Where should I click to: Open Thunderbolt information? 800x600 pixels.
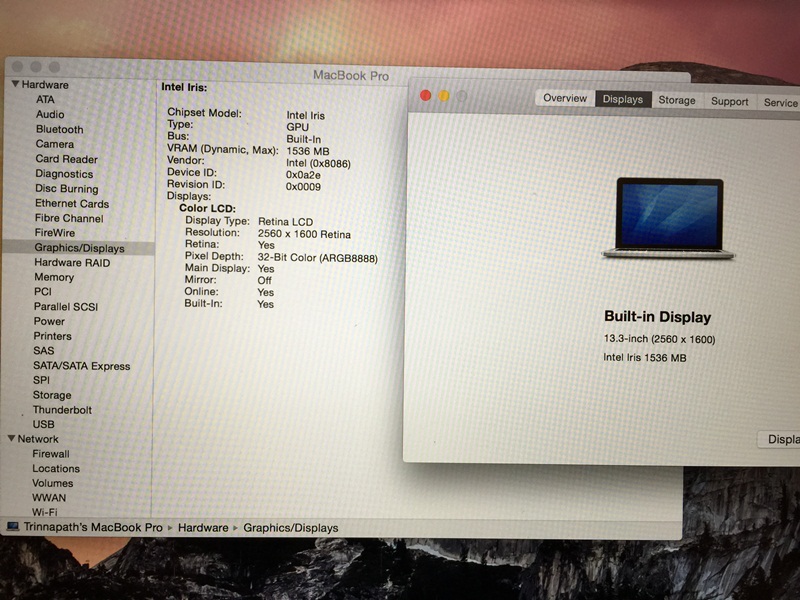click(62, 410)
